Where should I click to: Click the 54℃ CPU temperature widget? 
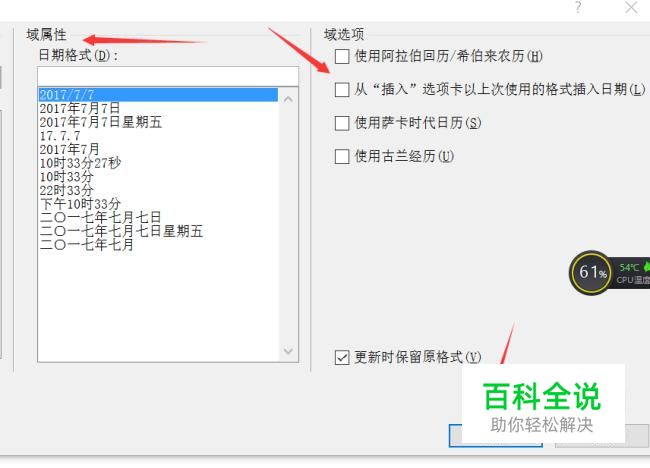point(631,273)
